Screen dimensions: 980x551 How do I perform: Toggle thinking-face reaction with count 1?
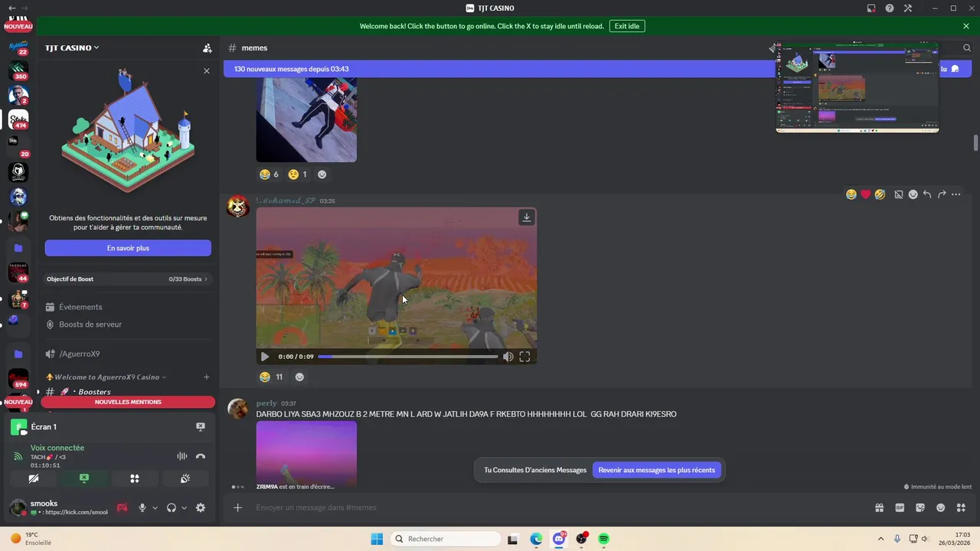(x=297, y=174)
